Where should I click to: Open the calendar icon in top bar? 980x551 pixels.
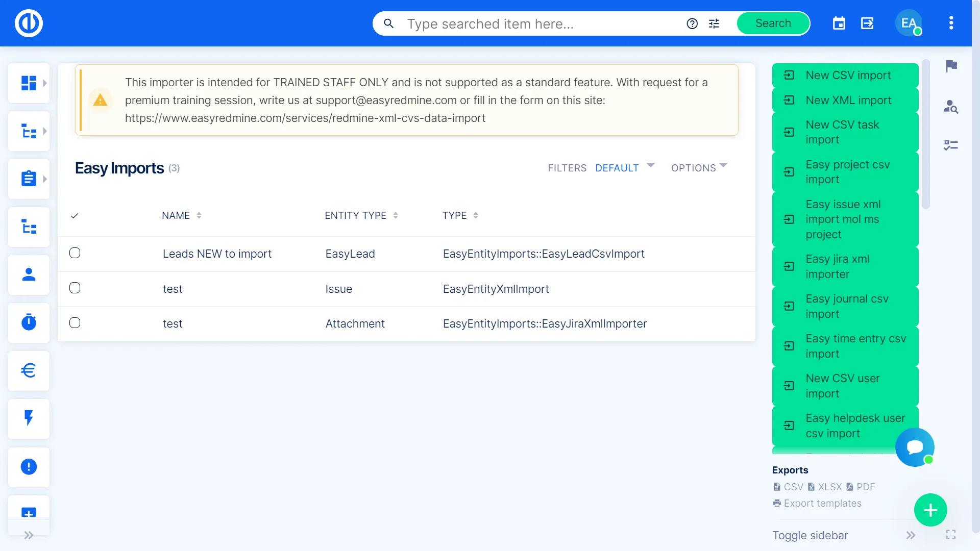pyautogui.click(x=839, y=23)
